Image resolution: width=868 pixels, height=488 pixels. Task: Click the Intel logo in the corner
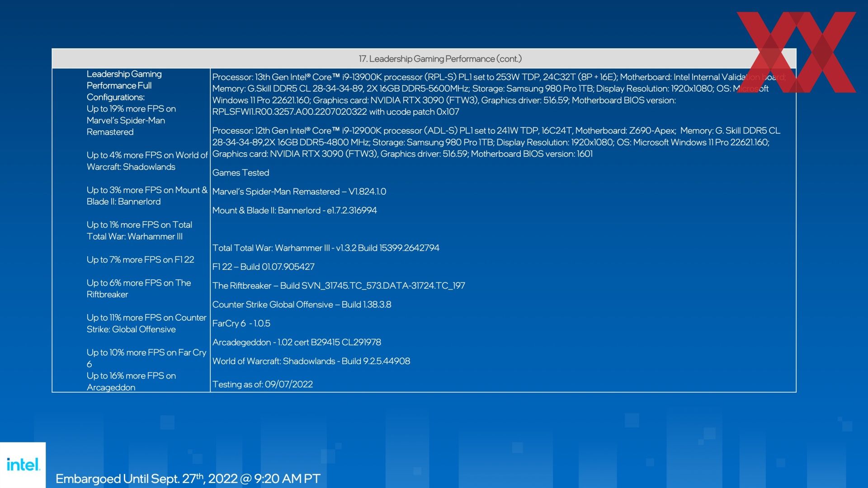(23, 465)
